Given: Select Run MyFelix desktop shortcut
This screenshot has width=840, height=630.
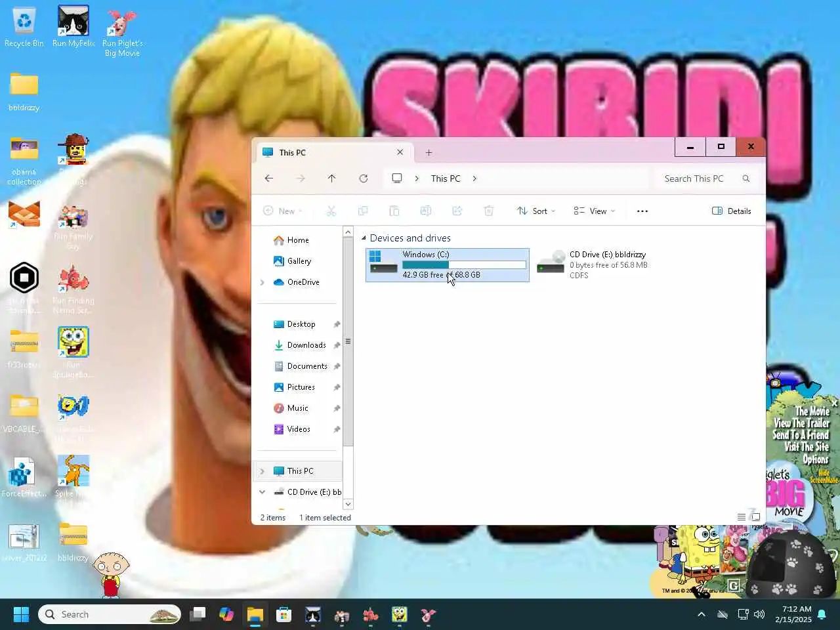Looking at the screenshot, I should pos(73,28).
